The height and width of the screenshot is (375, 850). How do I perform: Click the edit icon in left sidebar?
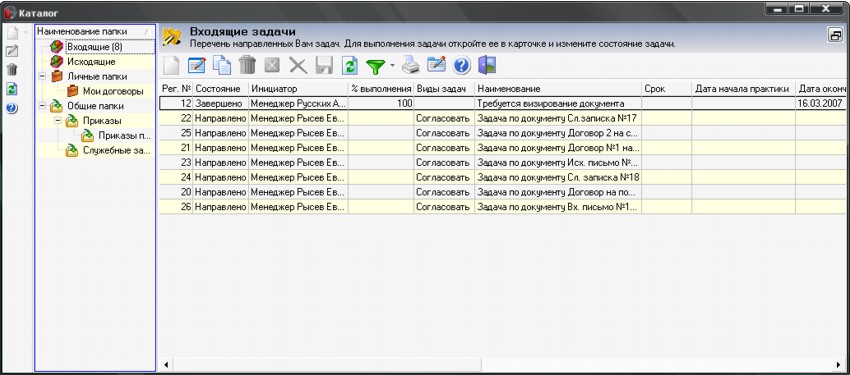pyautogui.click(x=12, y=51)
